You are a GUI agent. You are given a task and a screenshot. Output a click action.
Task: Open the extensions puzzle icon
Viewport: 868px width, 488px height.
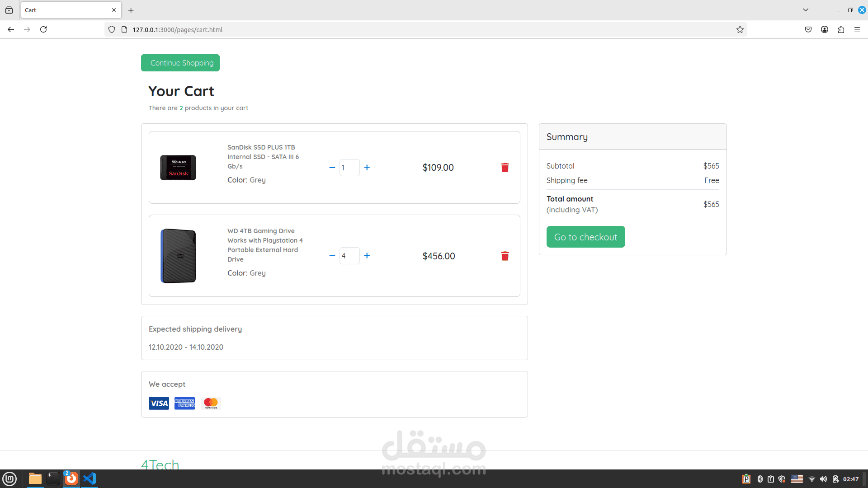pyautogui.click(x=841, y=29)
